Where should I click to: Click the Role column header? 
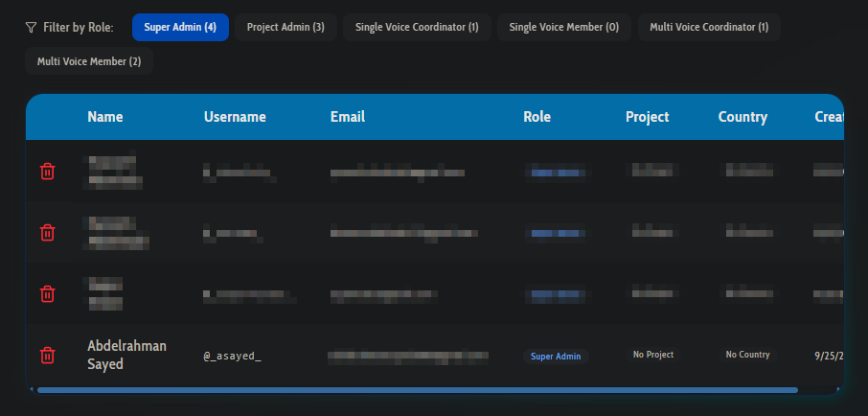pos(537,117)
